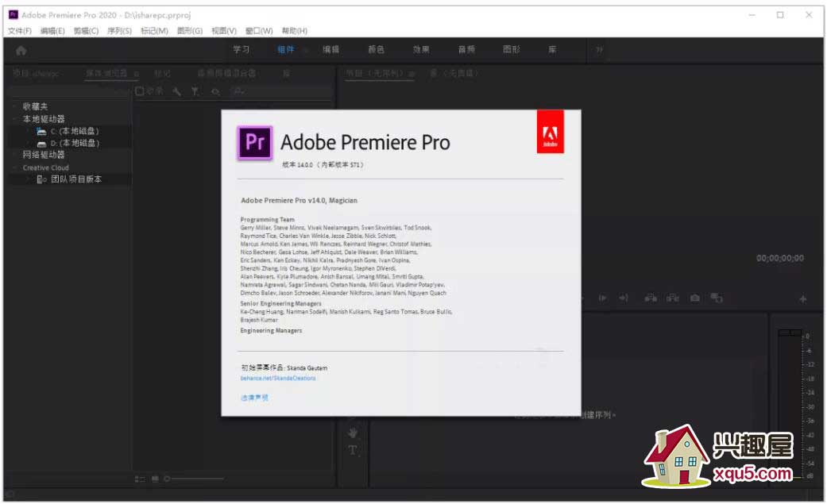Go to the Home screen icon
This screenshot has height=504, width=827.
pos(21,51)
